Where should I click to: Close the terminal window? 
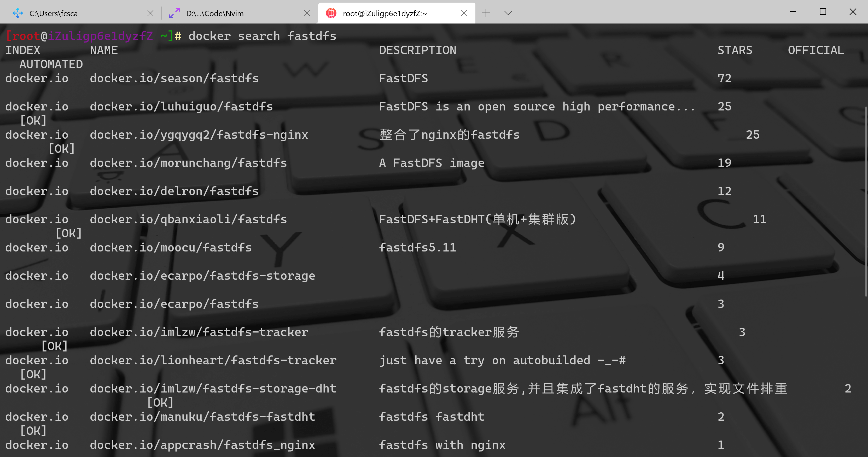pyautogui.click(x=853, y=12)
